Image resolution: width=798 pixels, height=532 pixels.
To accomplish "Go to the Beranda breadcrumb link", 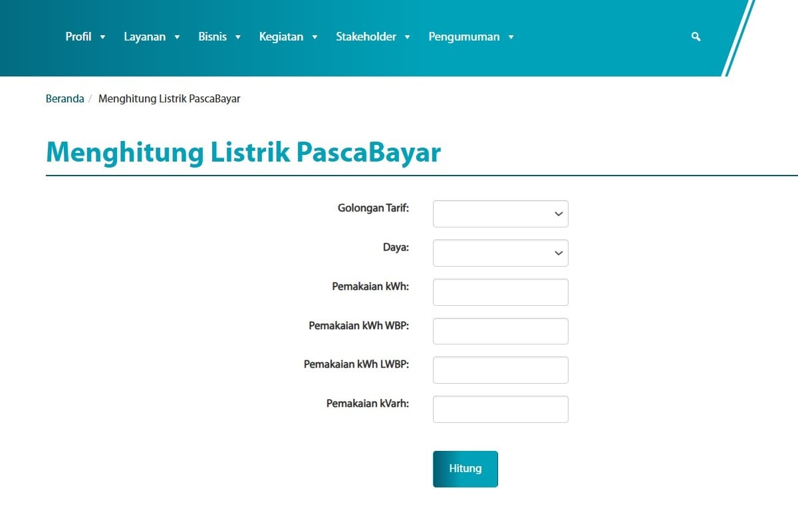I will pyautogui.click(x=65, y=98).
